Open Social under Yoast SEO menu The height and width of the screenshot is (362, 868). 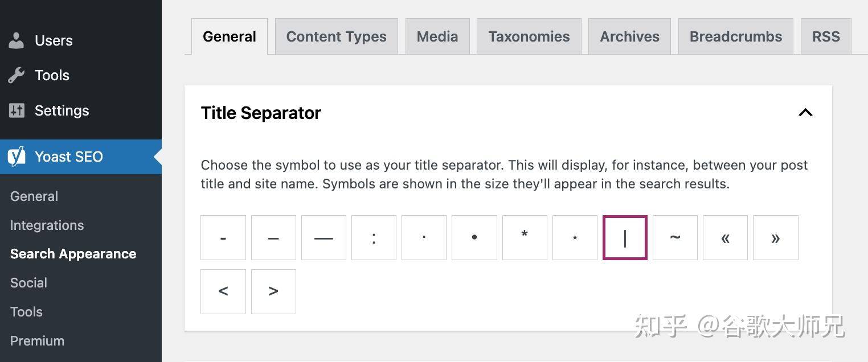28,283
